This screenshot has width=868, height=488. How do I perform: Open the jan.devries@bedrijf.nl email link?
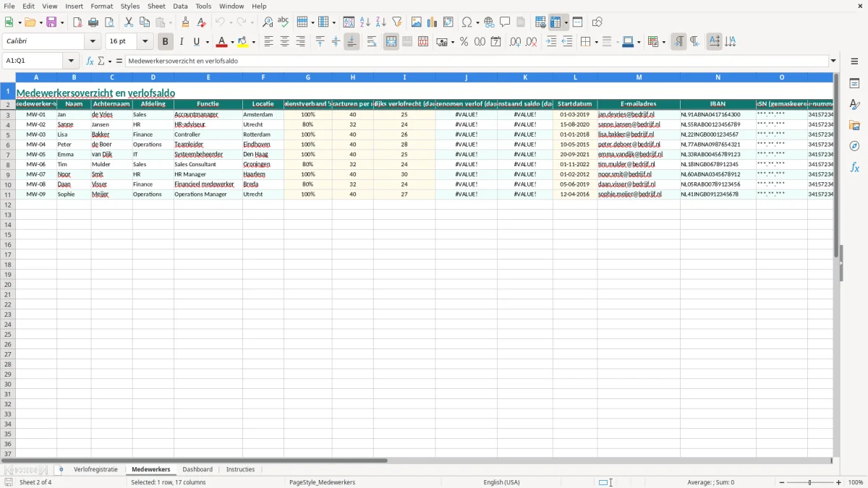tap(626, 114)
